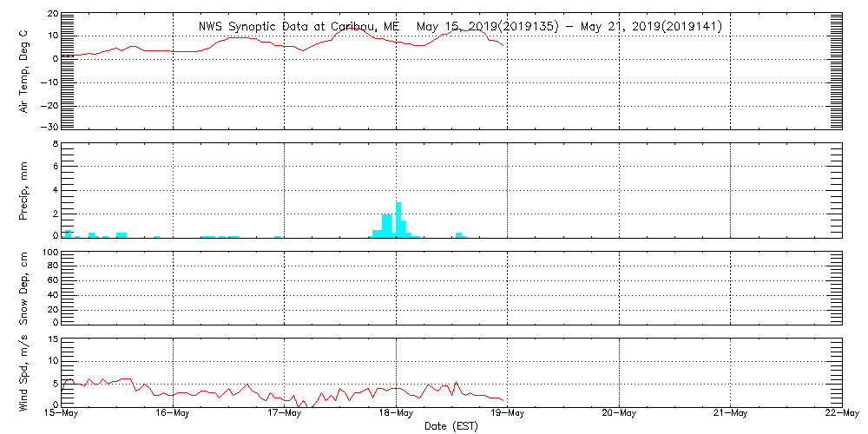The width and height of the screenshot is (868, 434).
Task: Click the '8' tick on Precip axis
Action: click(x=54, y=145)
